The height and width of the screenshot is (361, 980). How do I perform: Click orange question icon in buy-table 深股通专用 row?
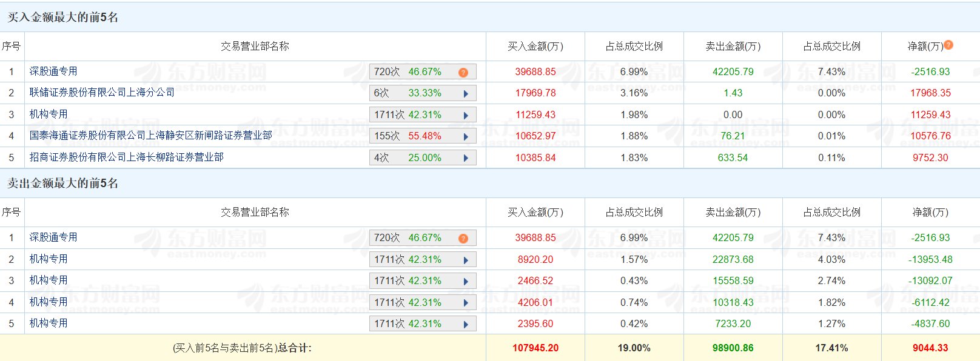[463, 73]
